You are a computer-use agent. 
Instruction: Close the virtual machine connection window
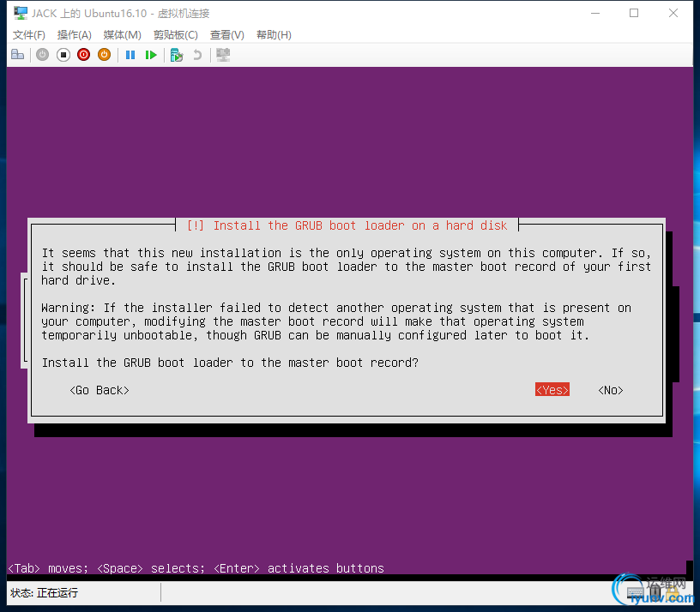pyautogui.click(x=673, y=14)
